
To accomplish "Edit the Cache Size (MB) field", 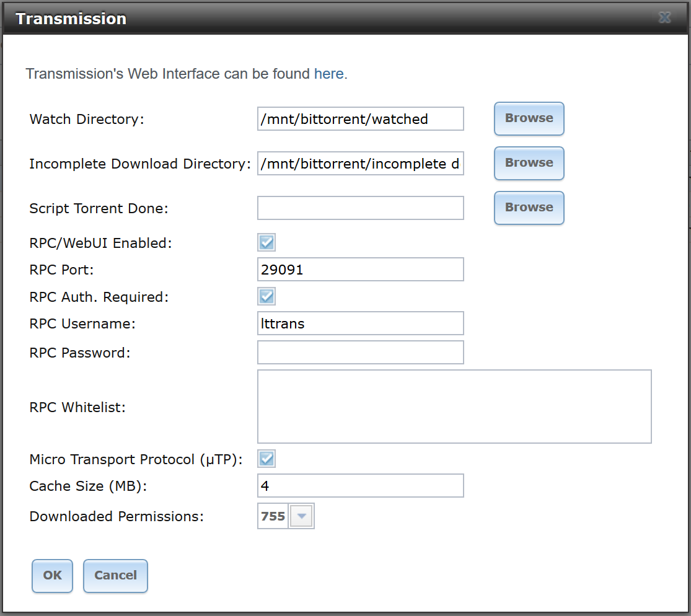I will coord(361,486).
